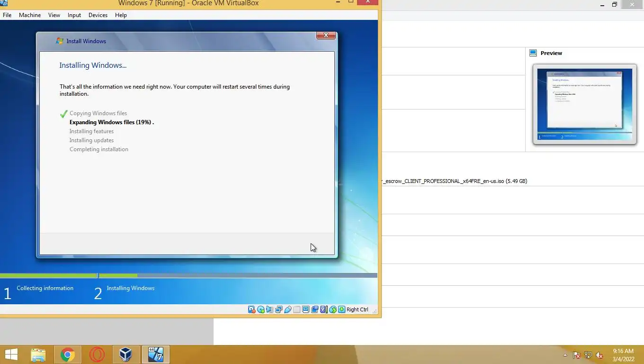Open the Input menu
644x364 pixels.
tap(74, 15)
